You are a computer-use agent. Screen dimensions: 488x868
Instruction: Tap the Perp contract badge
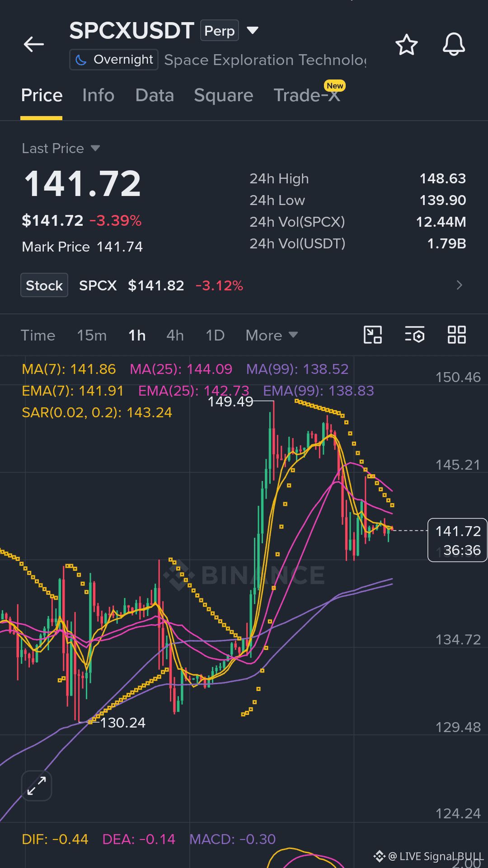[x=220, y=31]
